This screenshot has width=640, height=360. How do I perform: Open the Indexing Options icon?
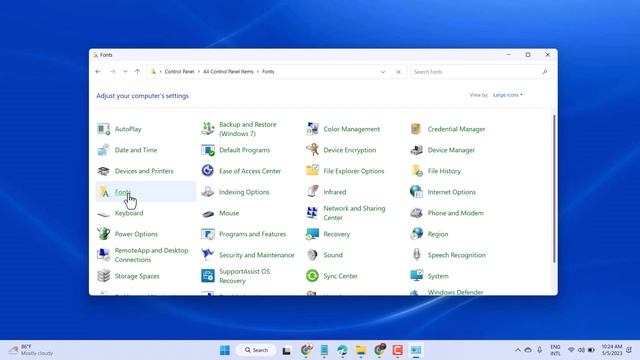208,192
